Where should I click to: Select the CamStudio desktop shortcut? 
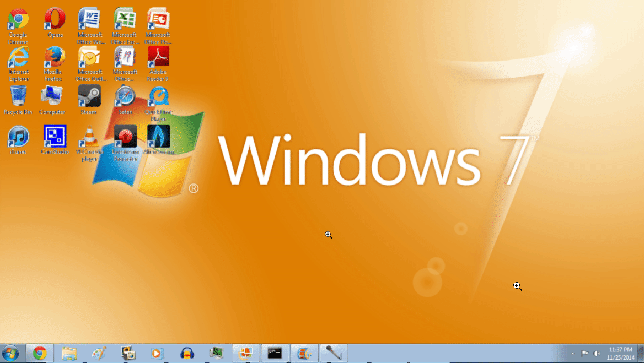point(55,140)
